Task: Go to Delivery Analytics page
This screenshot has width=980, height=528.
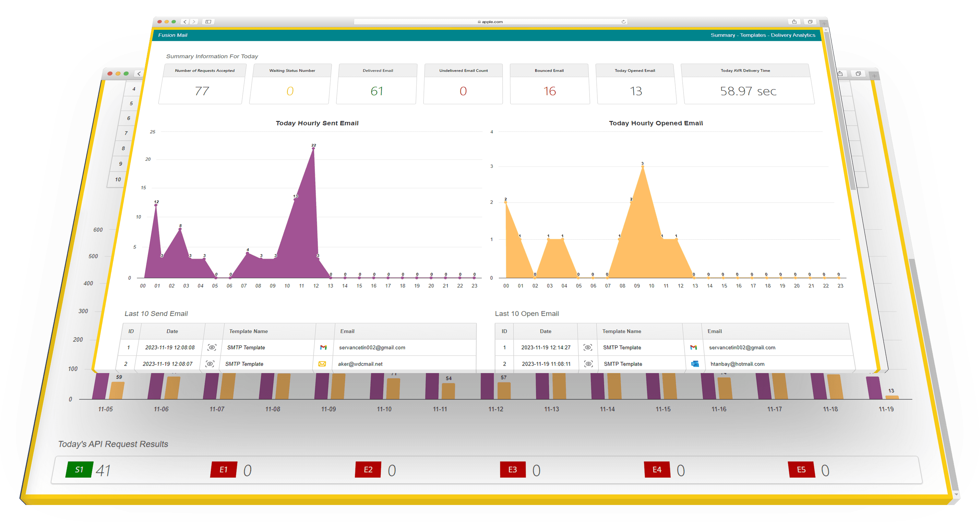Action: pos(793,35)
